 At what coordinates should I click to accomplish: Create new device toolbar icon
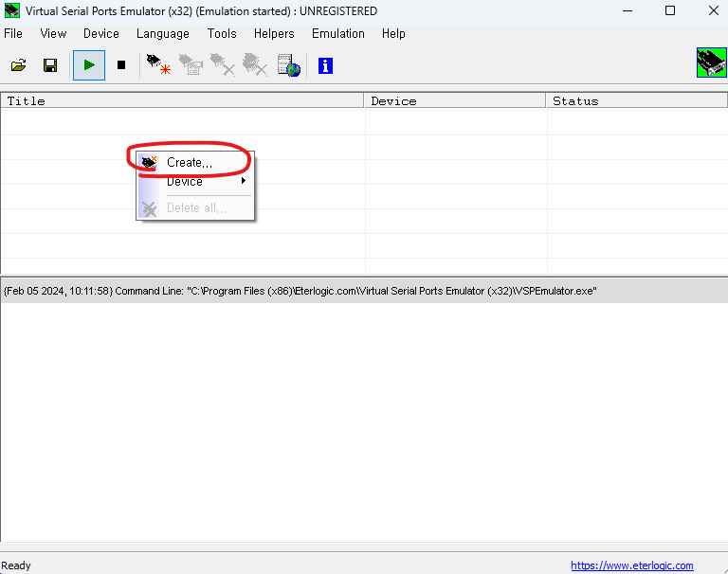tap(158, 64)
